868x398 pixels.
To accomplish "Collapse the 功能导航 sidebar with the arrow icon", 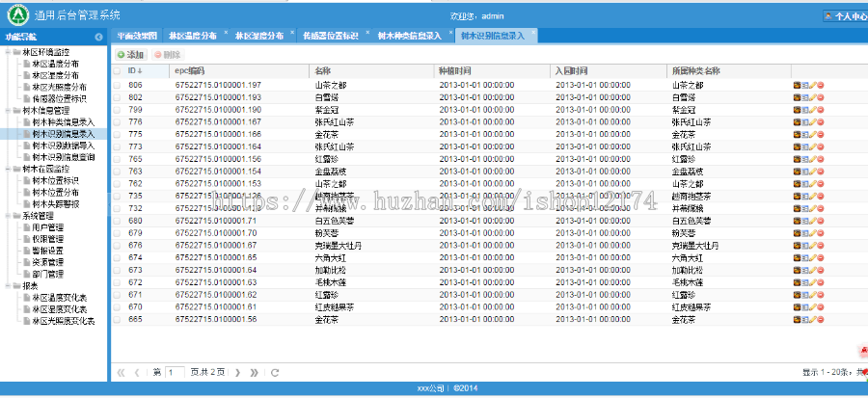I will [99, 37].
